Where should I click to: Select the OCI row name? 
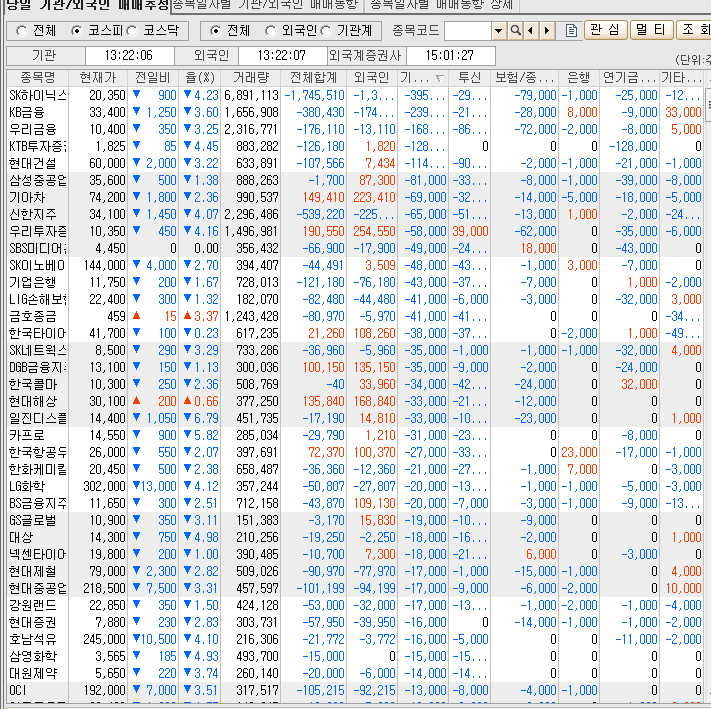18,690
